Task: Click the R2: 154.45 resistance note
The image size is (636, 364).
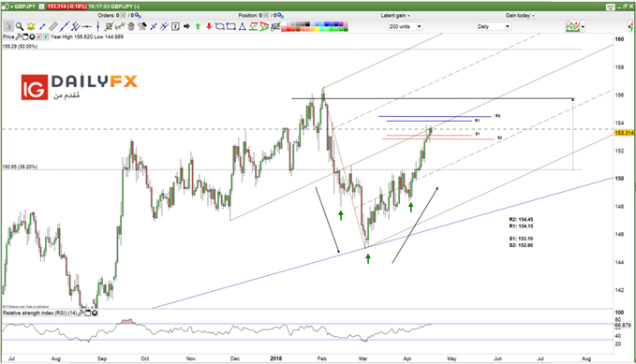Action: click(x=521, y=220)
